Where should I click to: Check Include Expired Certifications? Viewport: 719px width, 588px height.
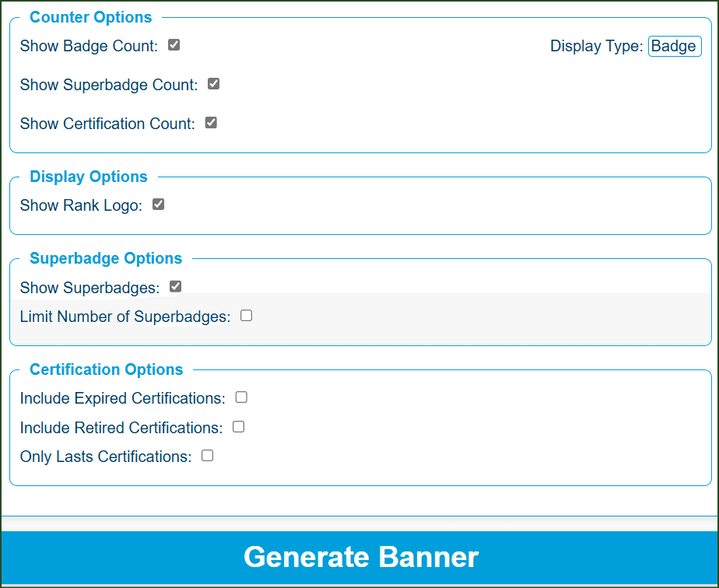click(241, 397)
